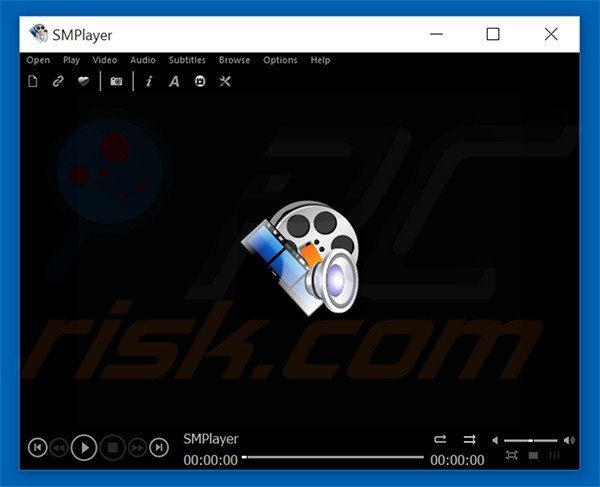
Task: Click the Stop playback button
Action: (x=112, y=447)
